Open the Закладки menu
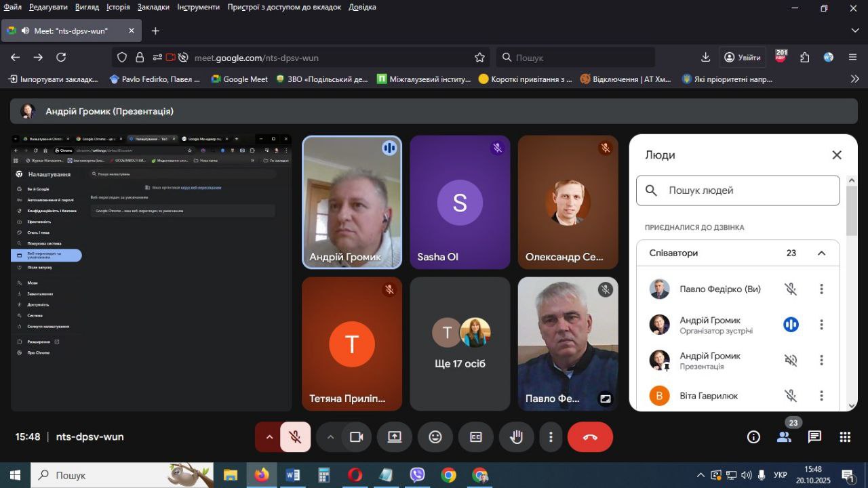This screenshot has width=868, height=488. click(x=153, y=7)
